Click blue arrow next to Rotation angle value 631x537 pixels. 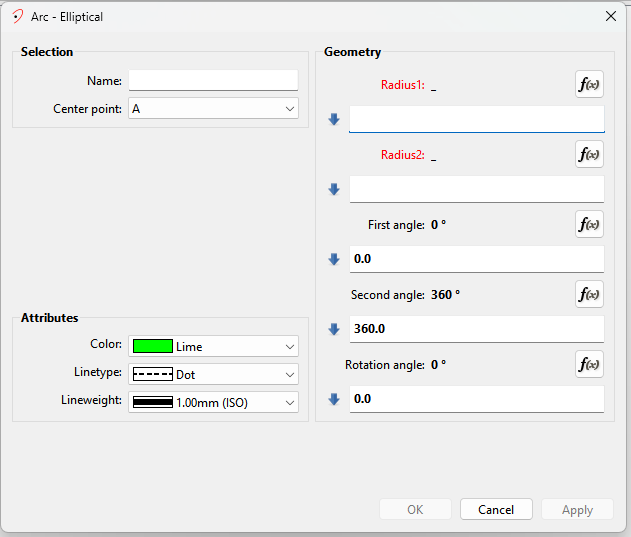(x=335, y=399)
